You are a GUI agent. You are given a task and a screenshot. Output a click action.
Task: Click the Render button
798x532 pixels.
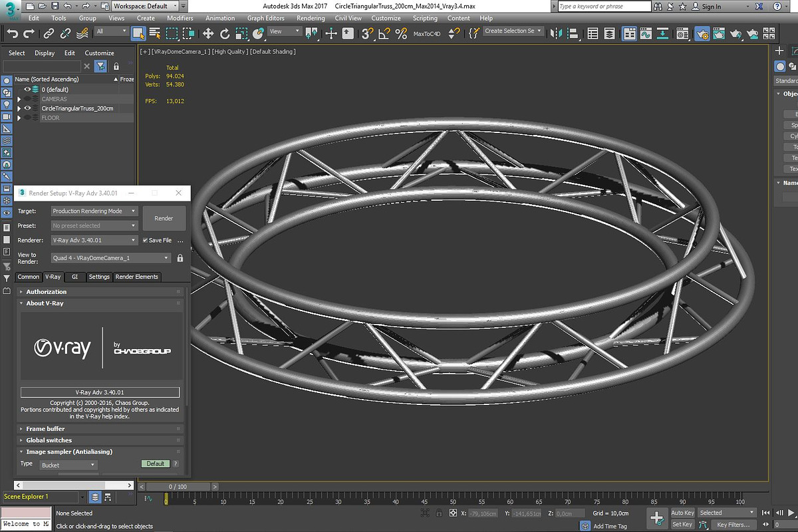pyautogui.click(x=164, y=218)
